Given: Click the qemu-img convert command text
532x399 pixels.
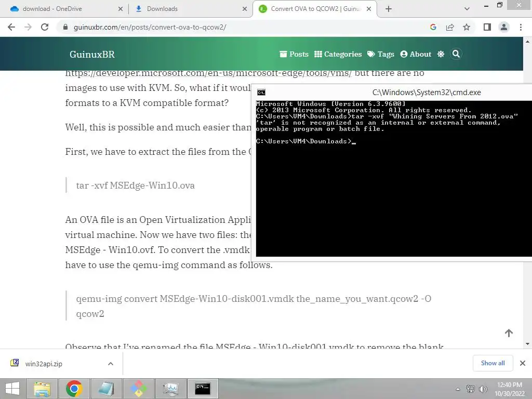Looking at the screenshot, I should [254, 306].
